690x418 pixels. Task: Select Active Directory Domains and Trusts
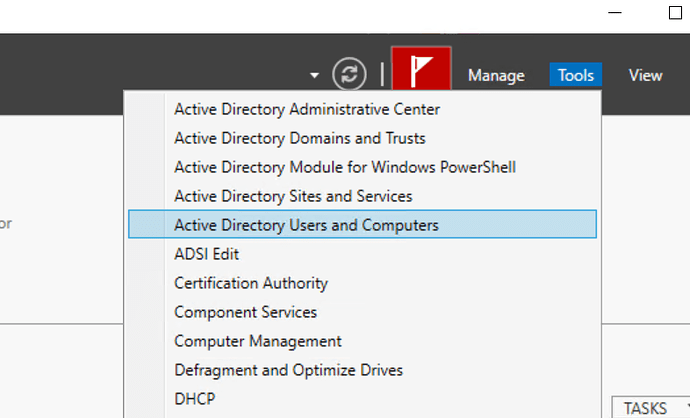[x=299, y=138]
